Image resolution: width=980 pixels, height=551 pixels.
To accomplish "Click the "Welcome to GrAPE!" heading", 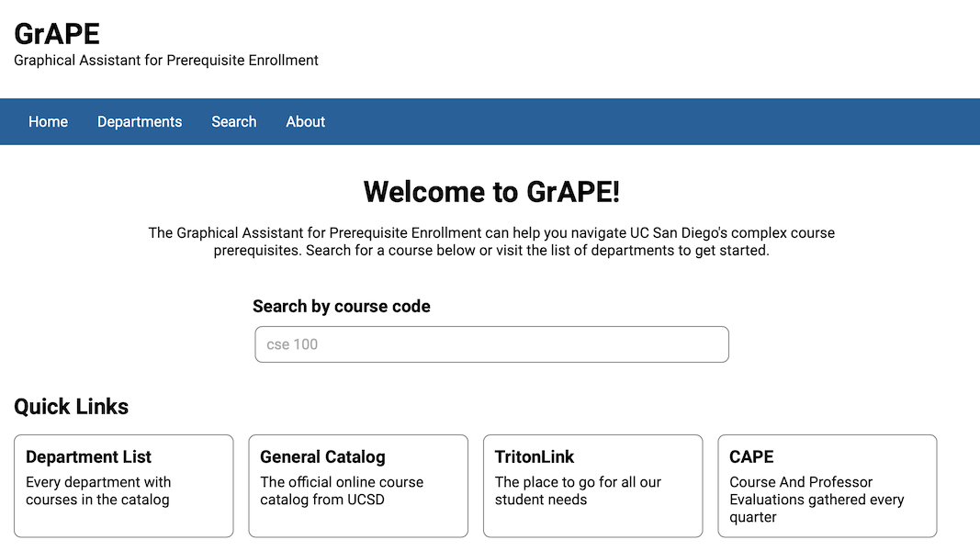I will pyautogui.click(x=491, y=192).
